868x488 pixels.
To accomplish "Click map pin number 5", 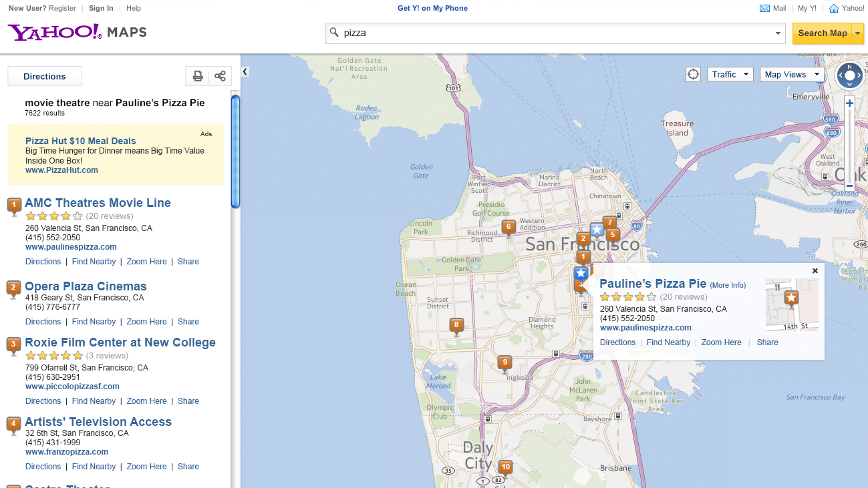I will pos(613,236).
